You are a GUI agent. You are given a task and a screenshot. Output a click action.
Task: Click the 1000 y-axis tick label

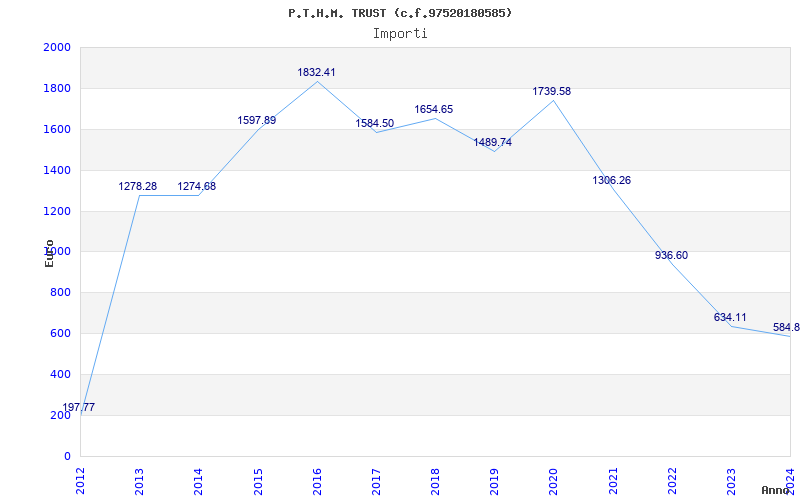pyautogui.click(x=57, y=252)
